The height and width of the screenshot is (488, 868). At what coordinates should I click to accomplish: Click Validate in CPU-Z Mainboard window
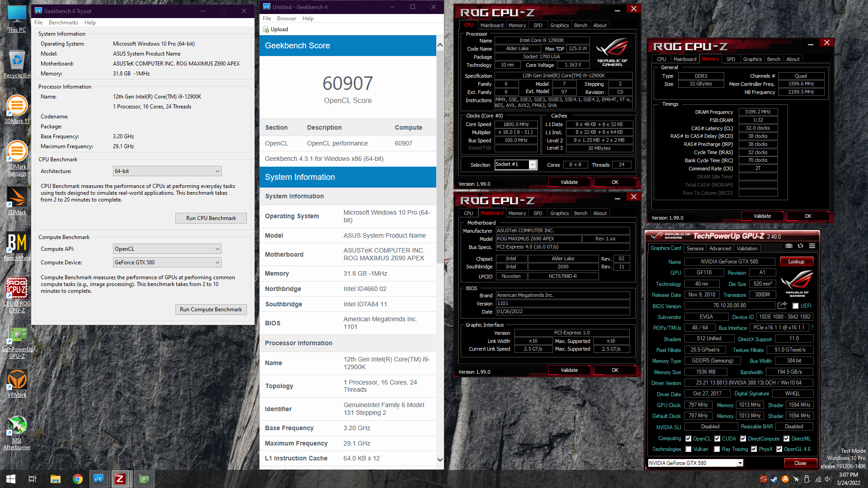click(569, 370)
